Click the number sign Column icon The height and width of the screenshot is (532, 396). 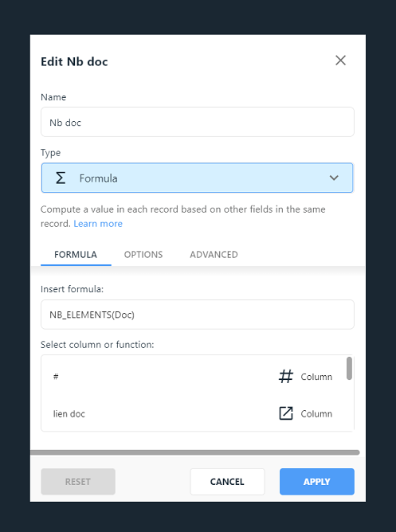click(286, 377)
